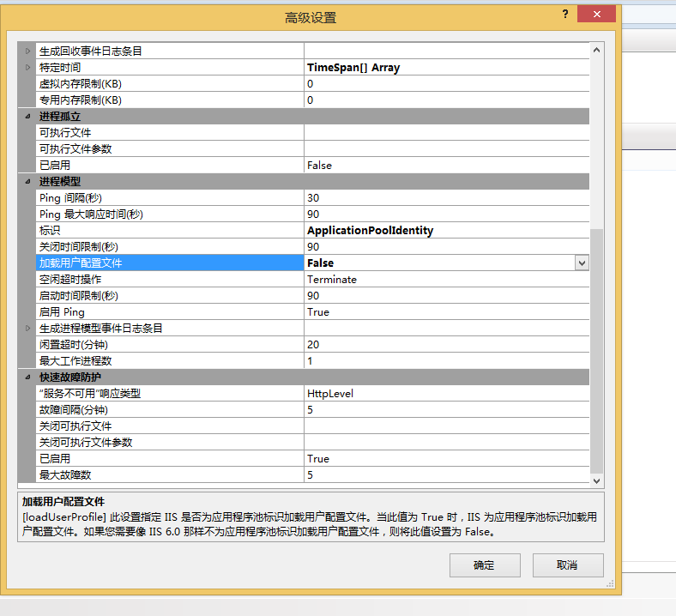Viewport: 676px width, 616px height.
Task: Click the help question mark icon
Action: [x=565, y=15]
